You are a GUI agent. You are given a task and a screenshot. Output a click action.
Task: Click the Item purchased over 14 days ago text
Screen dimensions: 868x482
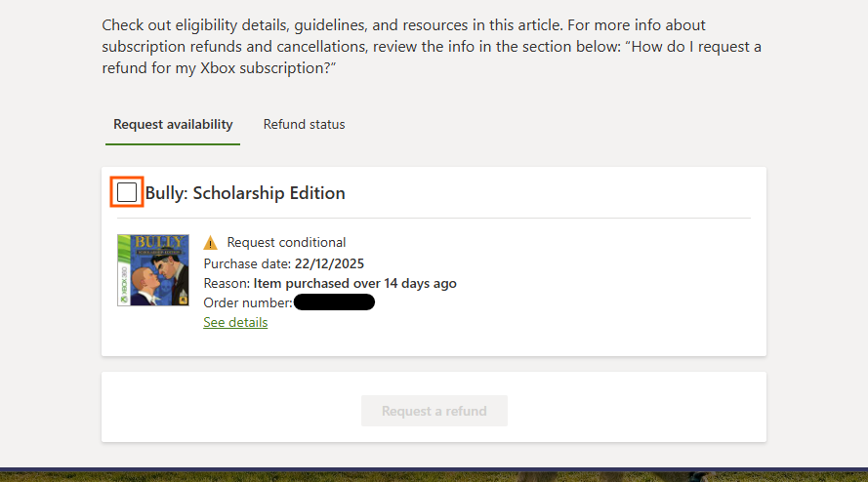pos(355,284)
